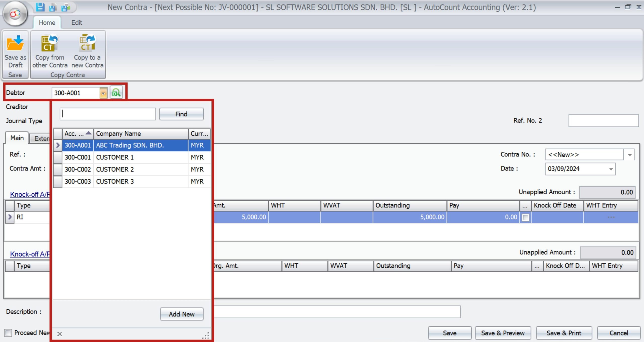The image size is (644, 342).
Task: Open the Knock-off A/R link
Action: point(29,194)
